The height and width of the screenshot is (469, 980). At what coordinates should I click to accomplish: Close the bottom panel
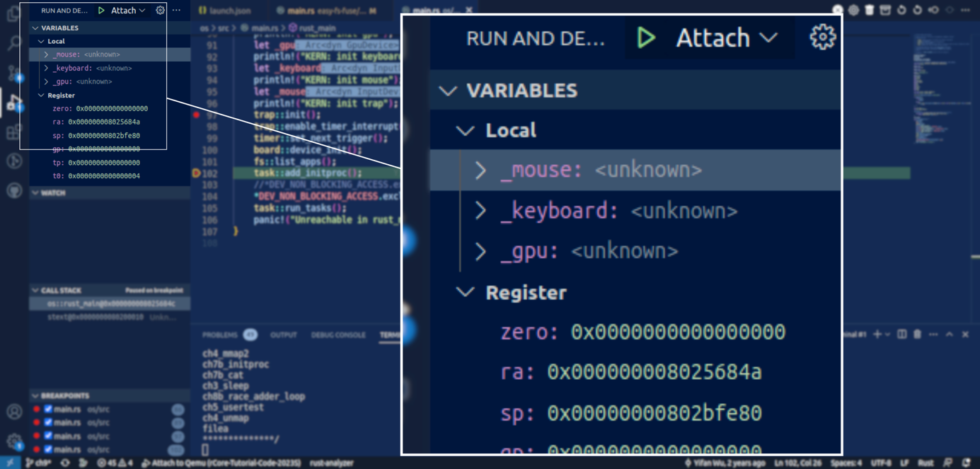pos(965,335)
